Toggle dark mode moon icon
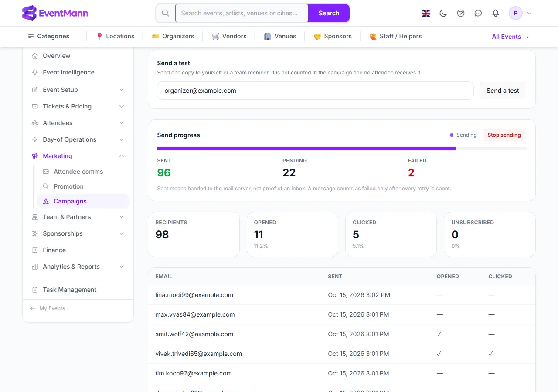 tap(443, 13)
